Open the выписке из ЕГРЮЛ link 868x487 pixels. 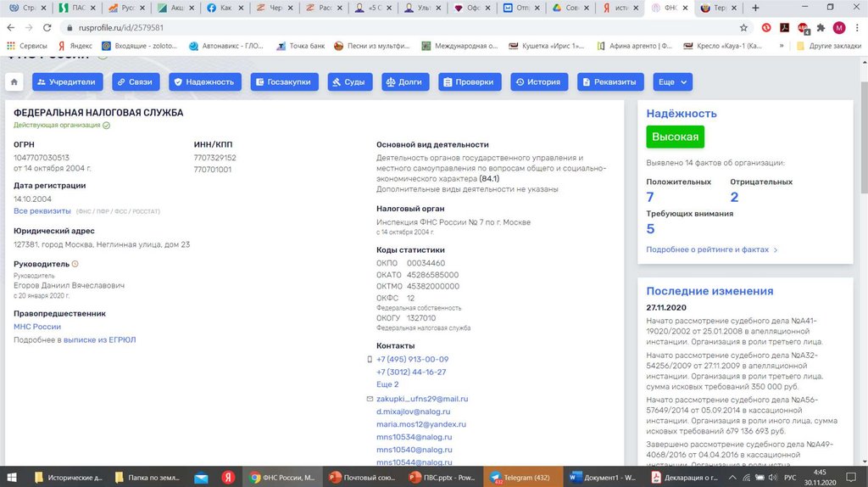[100, 339]
